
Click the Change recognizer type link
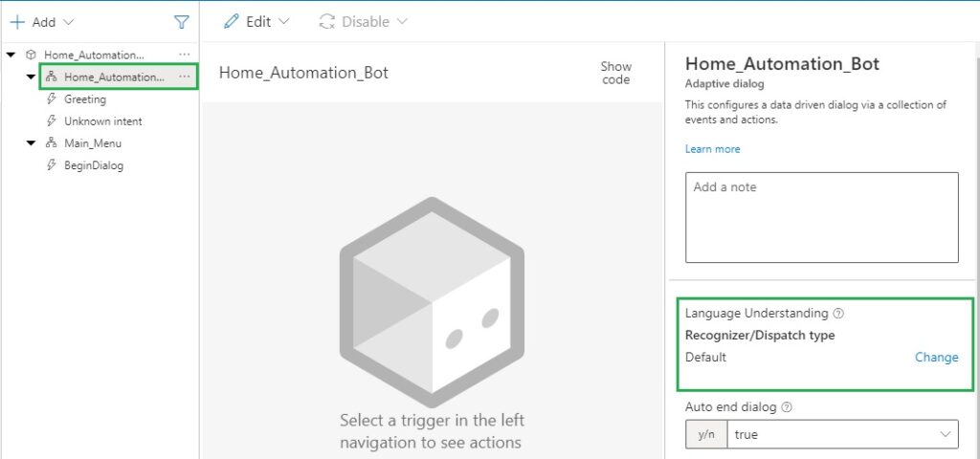pyautogui.click(x=936, y=357)
